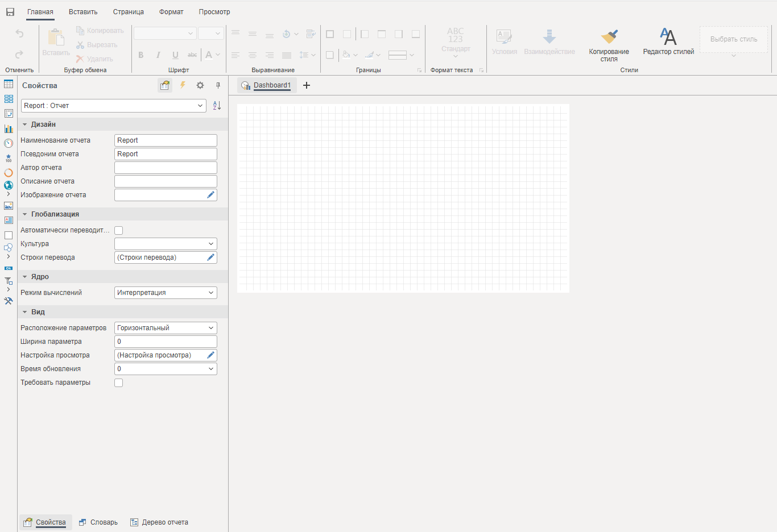This screenshot has height=532, width=777.
Task: Select the globe map element in sidebar
Action: pos(9,185)
